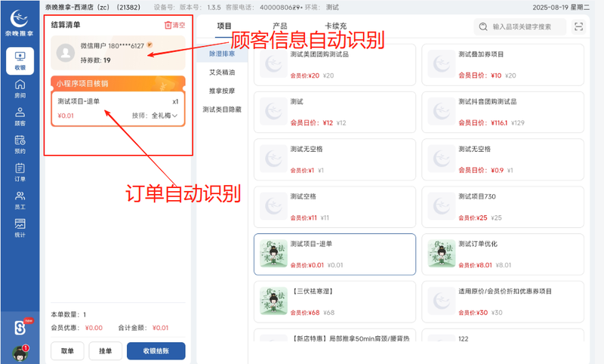604x364 pixels.
Task: Add the 测试空格 item card
Action: (334, 207)
